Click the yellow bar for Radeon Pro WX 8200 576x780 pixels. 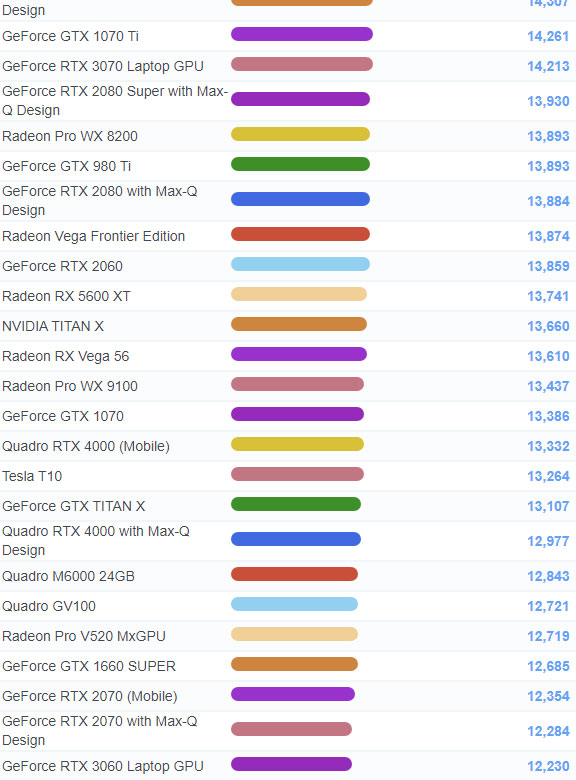tap(300, 134)
